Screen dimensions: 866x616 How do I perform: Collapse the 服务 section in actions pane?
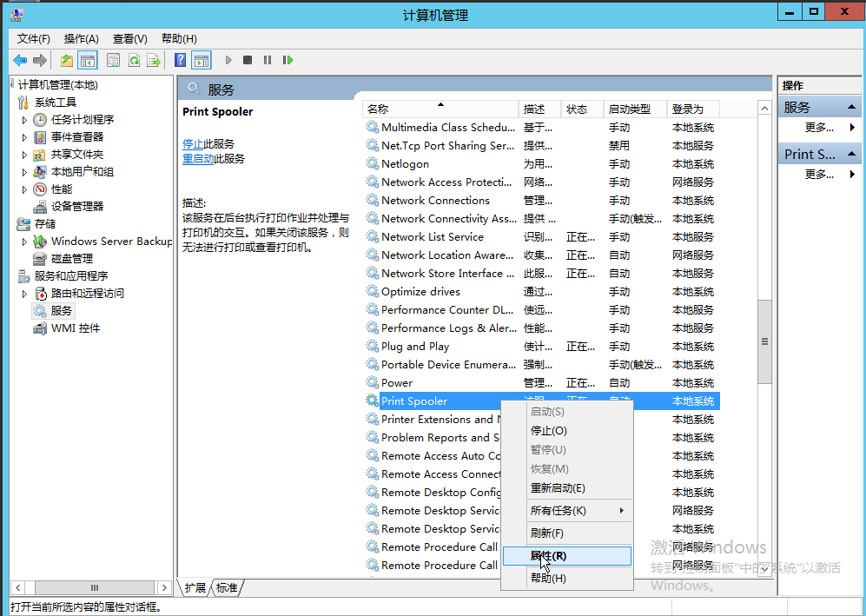(x=851, y=107)
